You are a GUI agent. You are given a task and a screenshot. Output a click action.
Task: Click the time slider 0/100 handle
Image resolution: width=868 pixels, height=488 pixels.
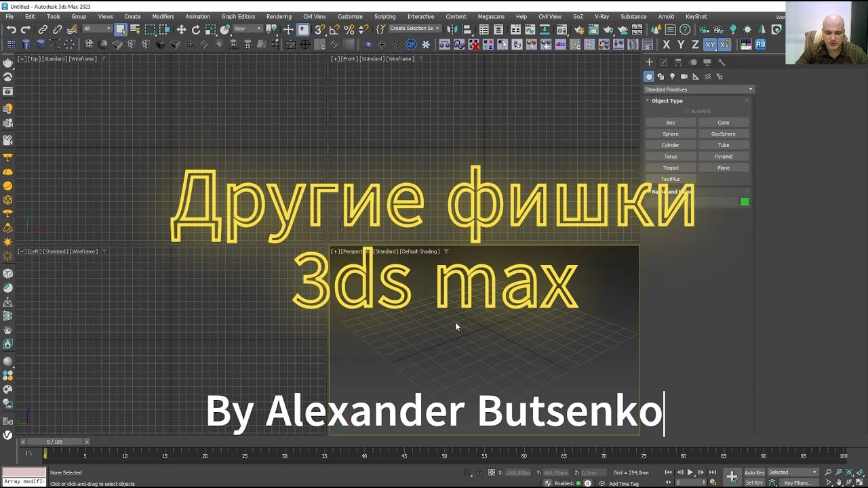click(54, 442)
